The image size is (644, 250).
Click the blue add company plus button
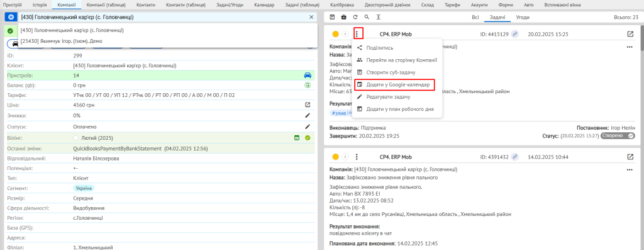click(11, 17)
